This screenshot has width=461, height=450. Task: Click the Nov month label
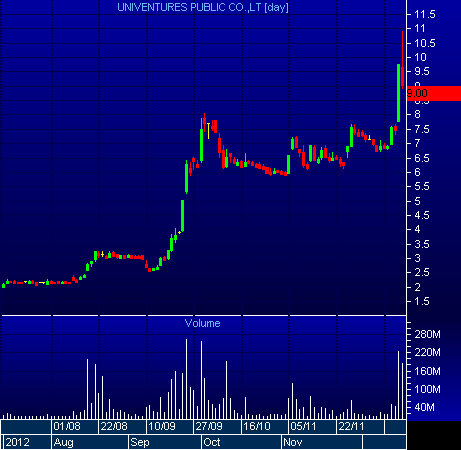(x=292, y=442)
